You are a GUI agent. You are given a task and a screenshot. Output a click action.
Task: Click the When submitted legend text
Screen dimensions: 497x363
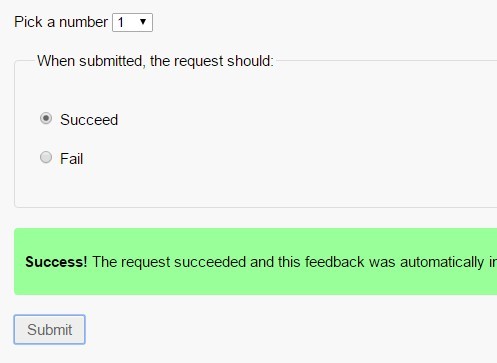pos(155,61)
